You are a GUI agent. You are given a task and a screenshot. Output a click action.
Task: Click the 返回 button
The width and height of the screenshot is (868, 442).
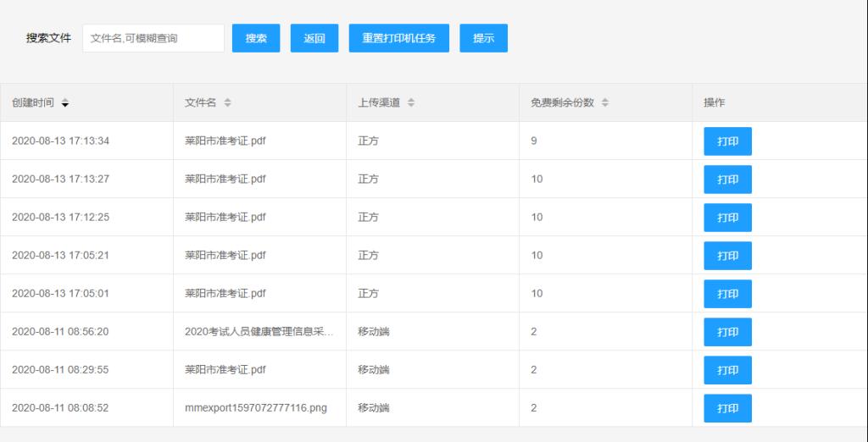pos(314,38)
